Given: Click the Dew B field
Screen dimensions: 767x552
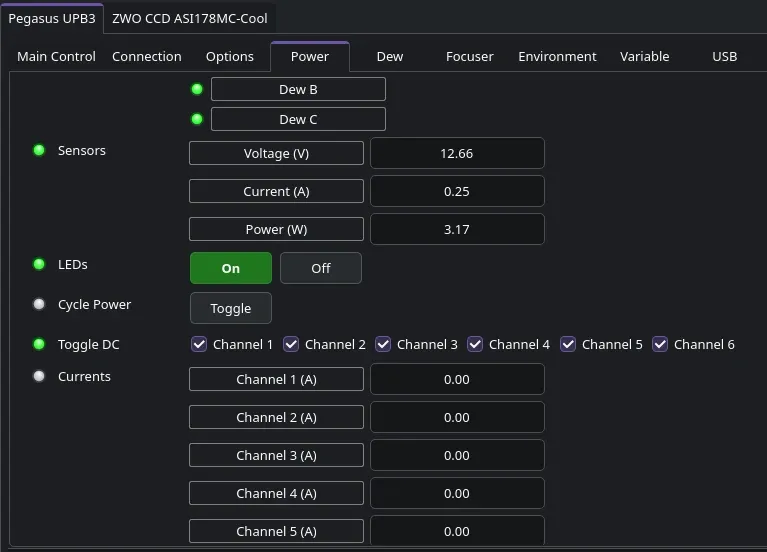Looking at the screenshot, I should (298, 90).
